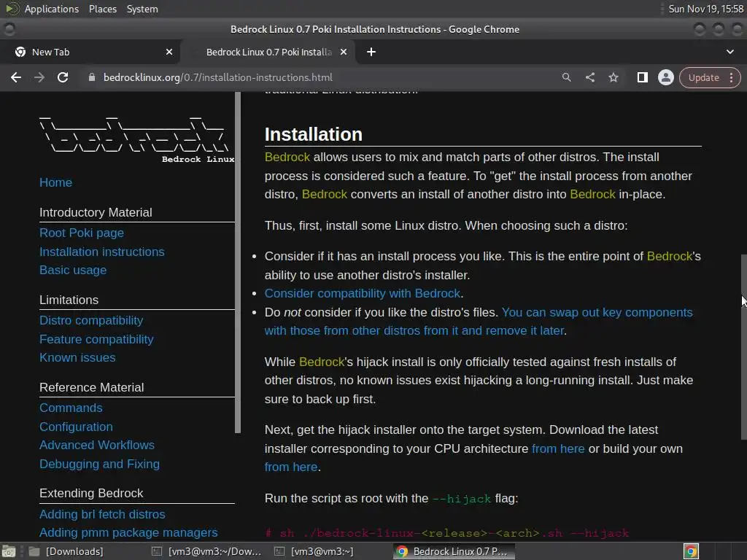Switch to the [Downloads] taskbar window

pyautogui.click(x=66, y=551)
